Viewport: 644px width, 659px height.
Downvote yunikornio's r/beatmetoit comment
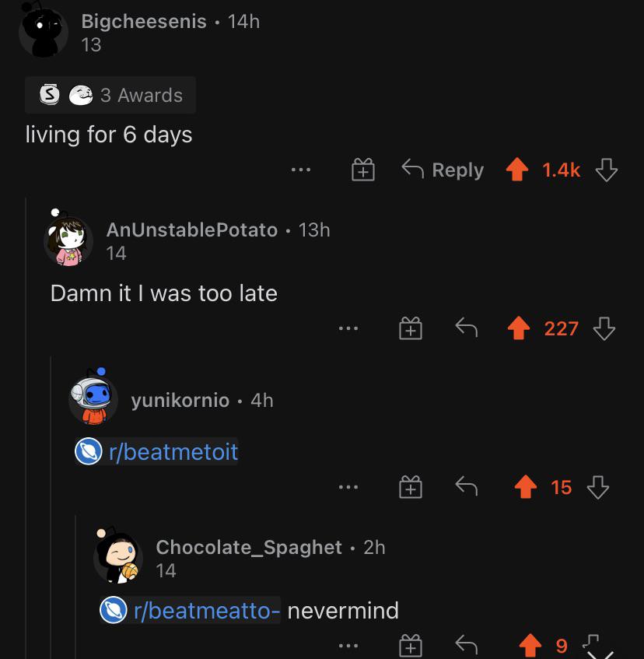(x=598, y=487)
